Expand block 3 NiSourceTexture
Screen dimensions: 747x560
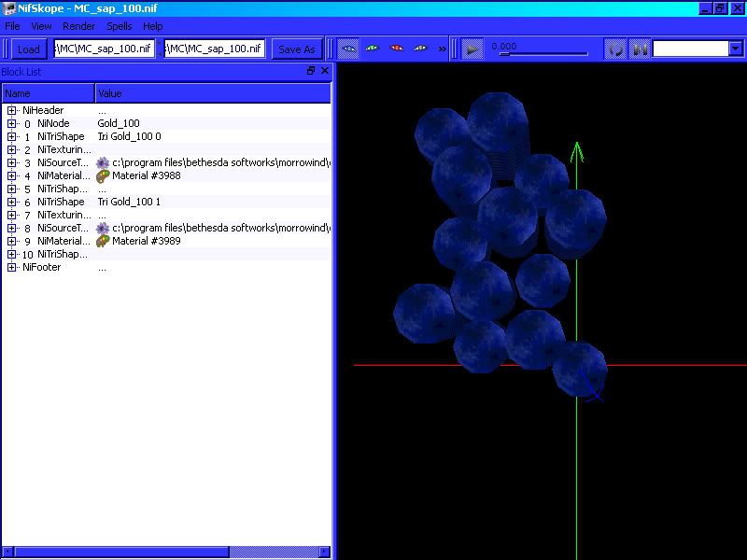tap(11, 162)
